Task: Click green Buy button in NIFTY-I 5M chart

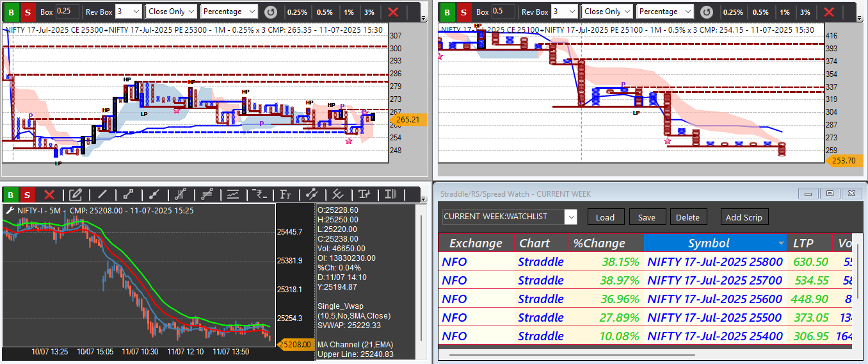Action: click(11, 195)
